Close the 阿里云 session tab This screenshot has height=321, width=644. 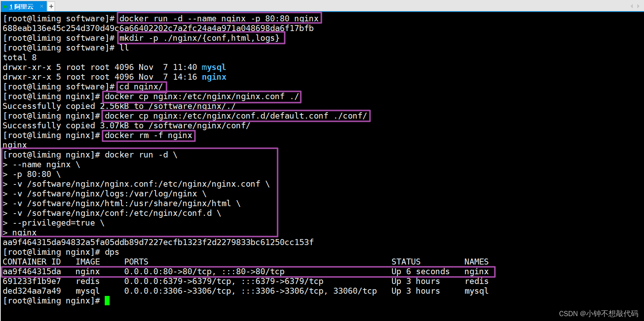pyautogui.click(x=42, y=6)
